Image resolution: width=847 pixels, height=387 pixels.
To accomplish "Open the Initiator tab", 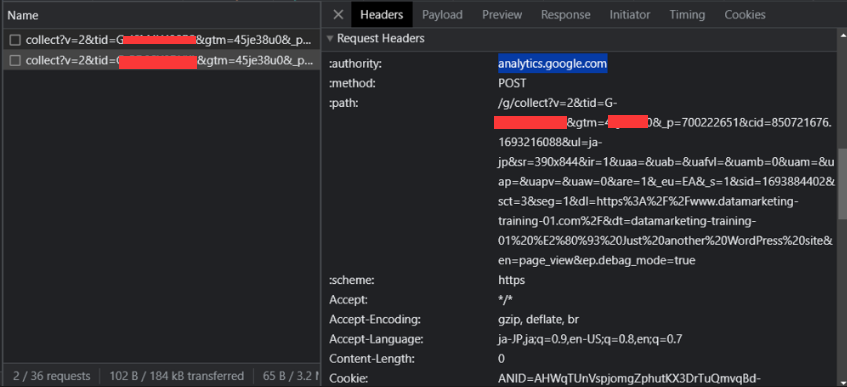I will (629, 15).
